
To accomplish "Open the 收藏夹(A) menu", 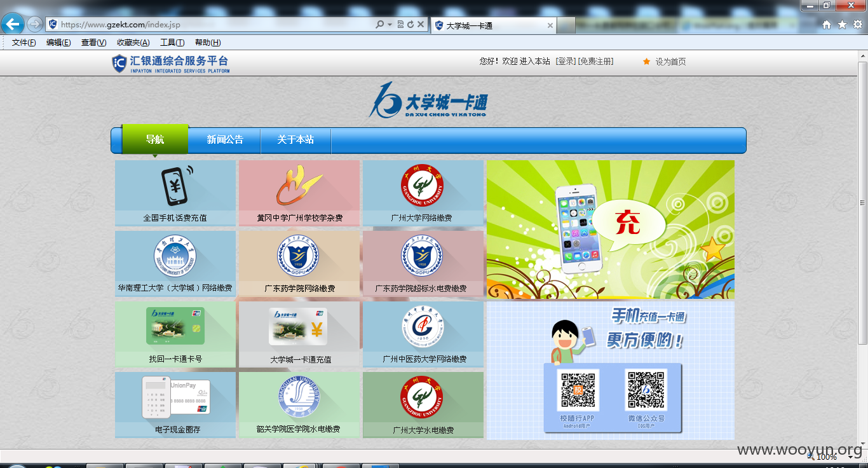I will click(133, 43).
